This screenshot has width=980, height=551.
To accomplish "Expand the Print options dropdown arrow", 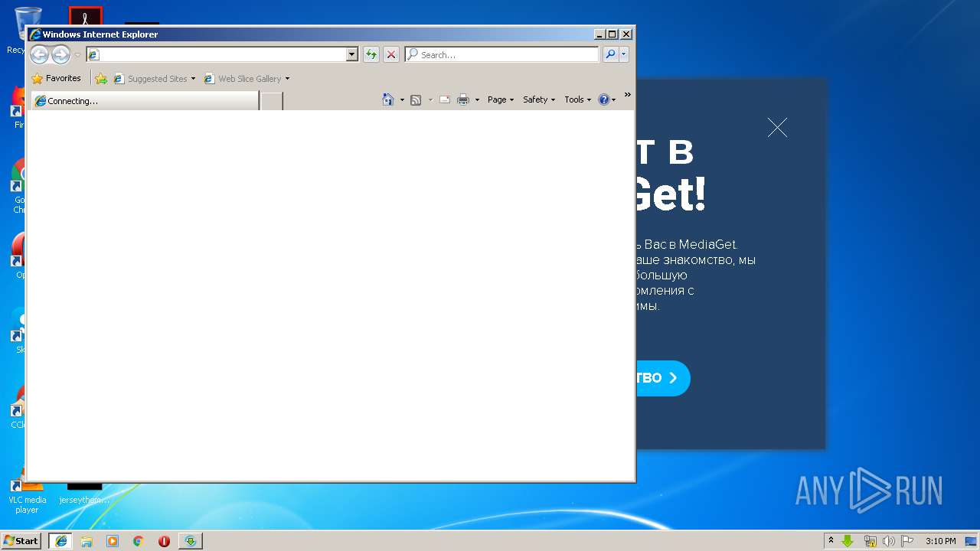I will pyautogui.click(x=477, y=99).
